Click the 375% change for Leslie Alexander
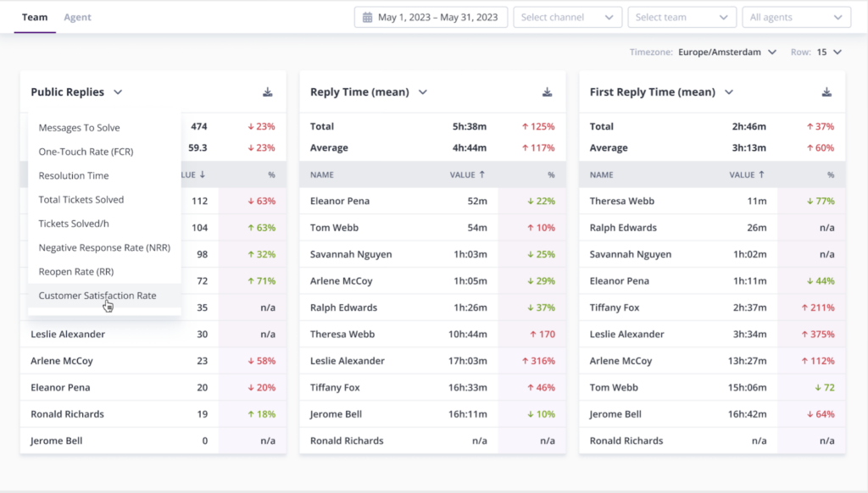The image size is (868, 493). tap(818, 334)
